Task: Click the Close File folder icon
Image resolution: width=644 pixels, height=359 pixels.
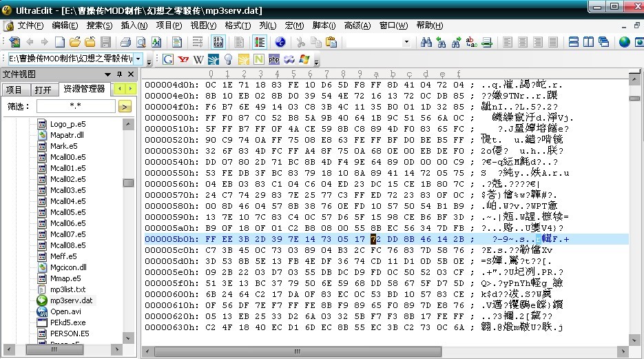Action: tap(90, 42)
